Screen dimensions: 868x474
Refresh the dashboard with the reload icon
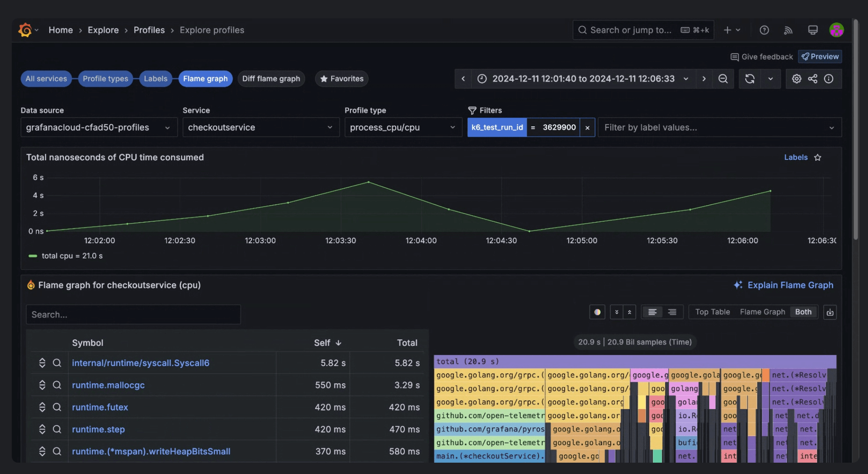click(x=750, y=79)
